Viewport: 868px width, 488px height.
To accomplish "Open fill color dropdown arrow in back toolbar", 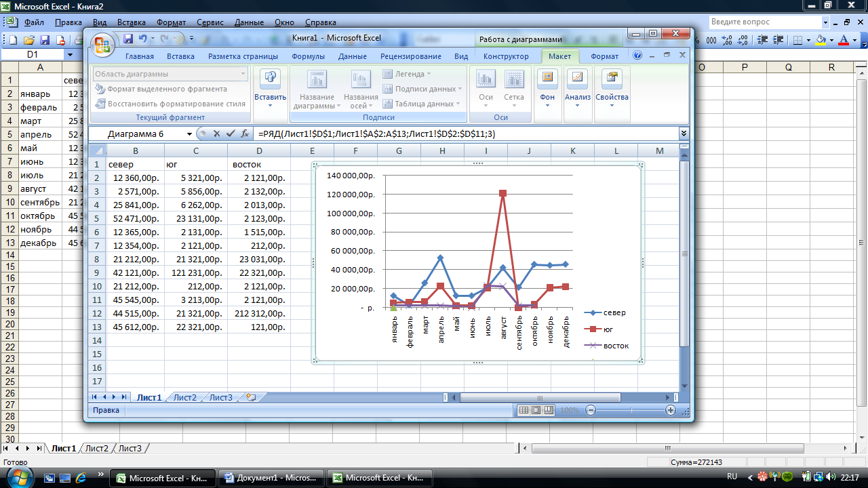I will pos(830,40).
